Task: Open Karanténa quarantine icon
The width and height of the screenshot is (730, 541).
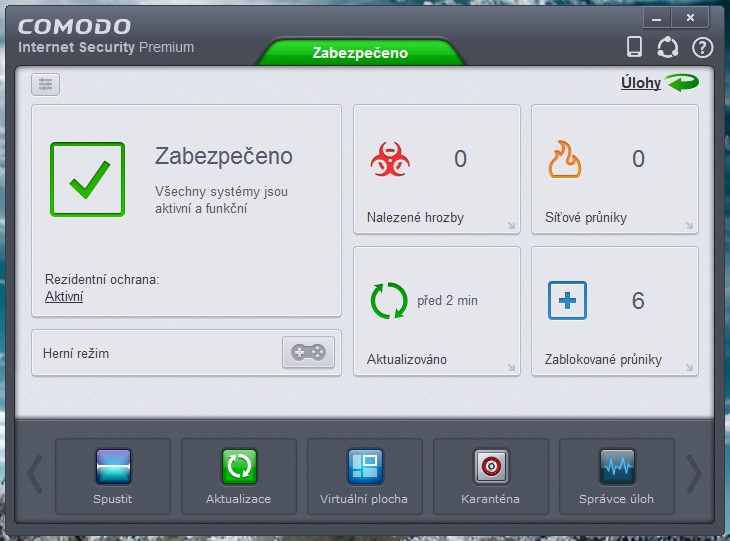Action: pyautogui.click(x=491, y=467)
